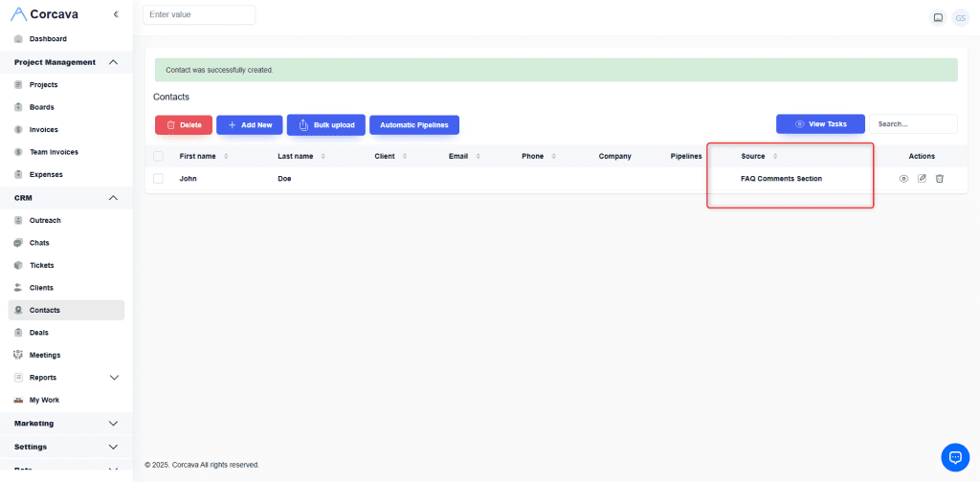Viewport: 980px width, 482px height.
Task: Expand the Settings section
Action: tap(66, 447)
